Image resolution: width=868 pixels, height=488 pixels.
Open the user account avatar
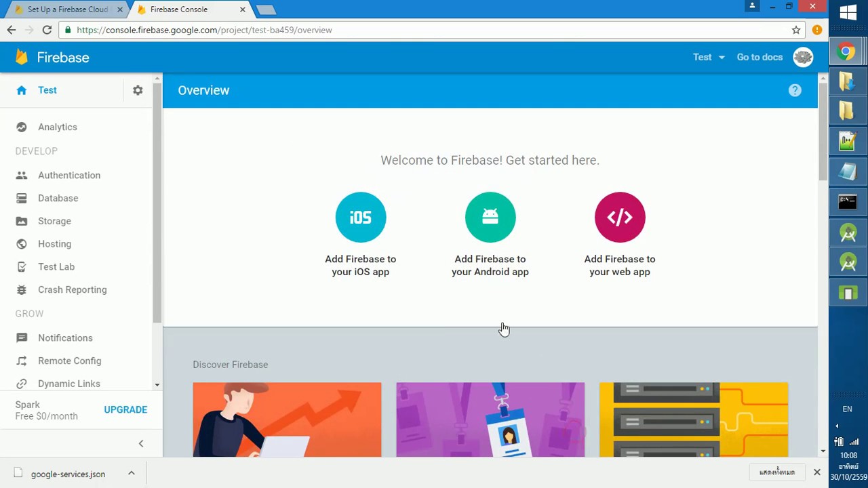coord(803,57)
